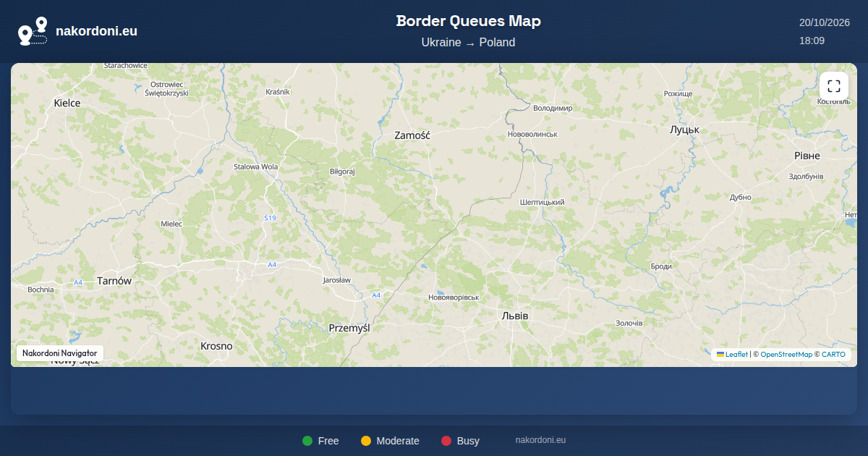The width and height of the screenshot is (868, 456).
Task: Click the S19 road marker
Action: click(x=270, y=218)
